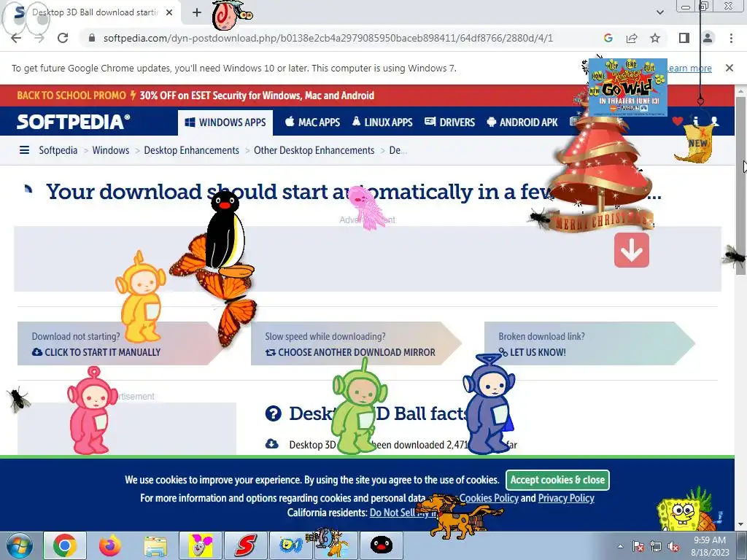
Task: Go to the Windows breadcrumb
Action: pyautogui.click(x=111, y=150)
